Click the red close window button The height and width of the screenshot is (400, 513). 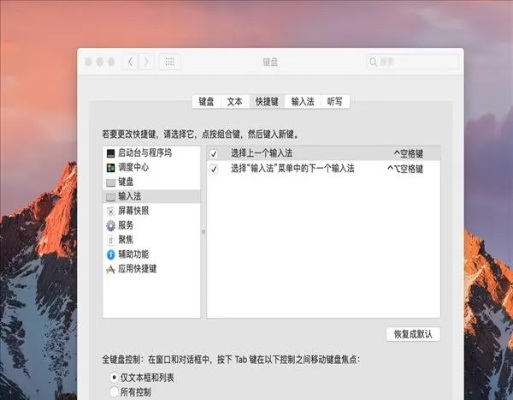pos(88,62)
